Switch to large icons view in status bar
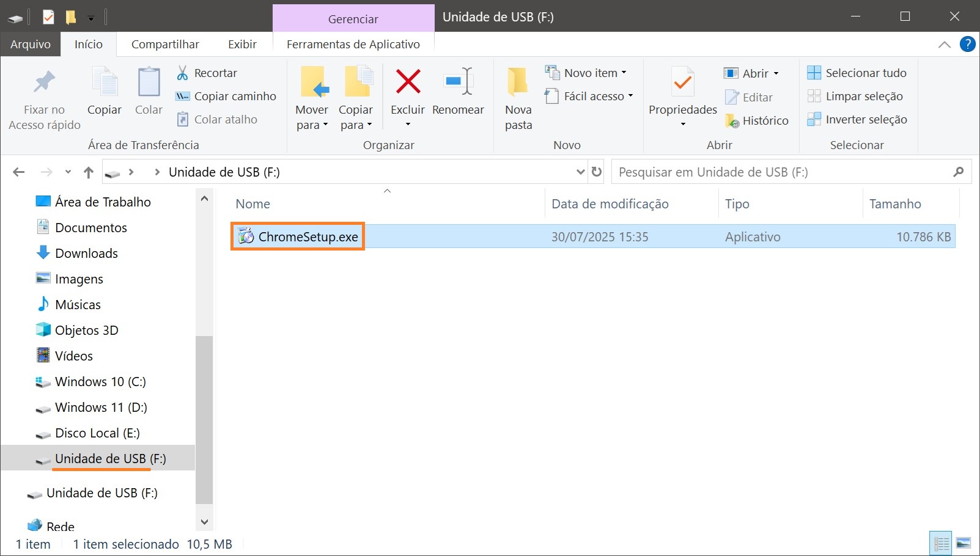This screenshot has height=556, width=980. pyautogui.click(x=963, y=543)
